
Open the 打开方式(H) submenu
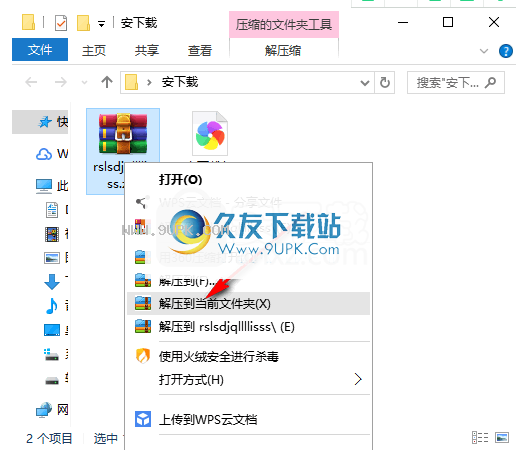[248, 380]
